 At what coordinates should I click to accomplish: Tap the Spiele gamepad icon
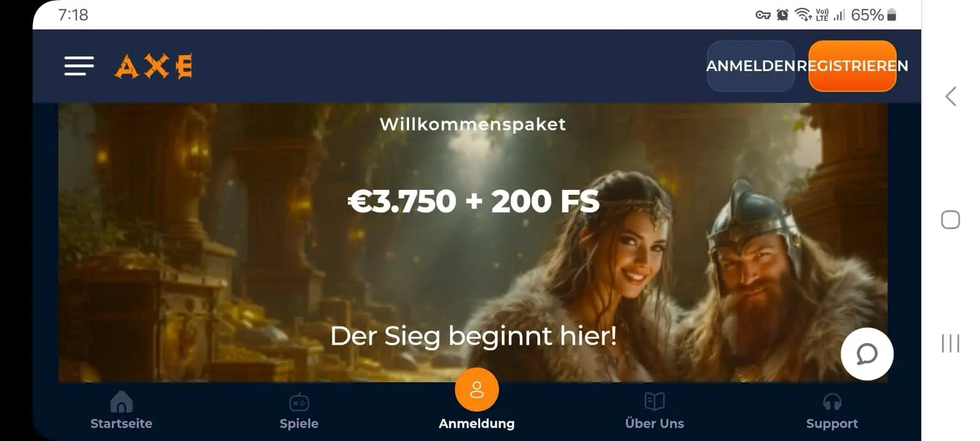pos(299,402)
